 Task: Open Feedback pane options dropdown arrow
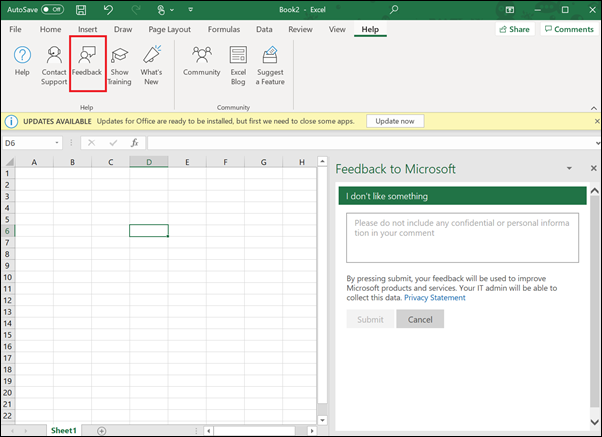[x=569, y=169]
